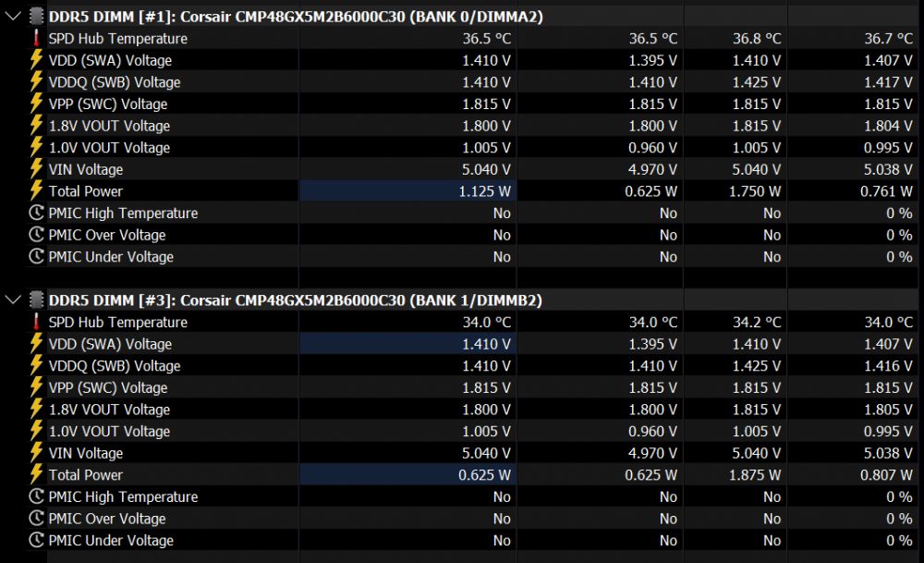Click the lightning icon of DIMM #3 VPP (SWC) Voltage
924x563 pixels.
coord(37,387)
